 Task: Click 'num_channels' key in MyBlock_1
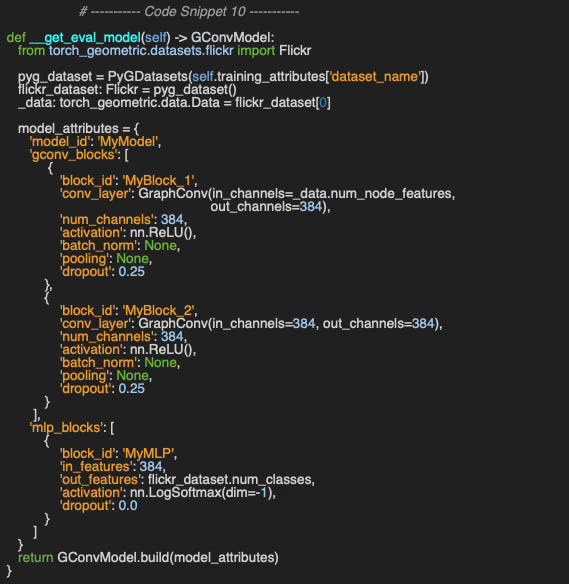(x=107, y=220)
